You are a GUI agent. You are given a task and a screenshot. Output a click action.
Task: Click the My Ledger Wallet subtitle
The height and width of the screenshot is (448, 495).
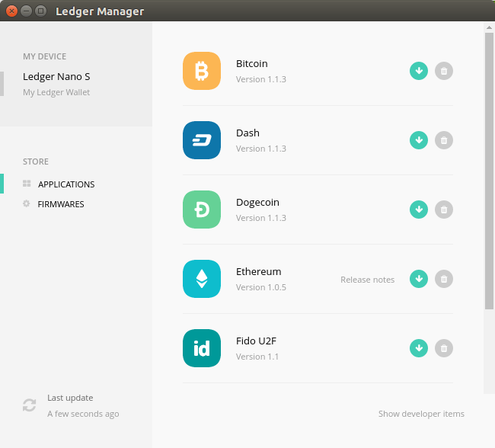(56, 92)
